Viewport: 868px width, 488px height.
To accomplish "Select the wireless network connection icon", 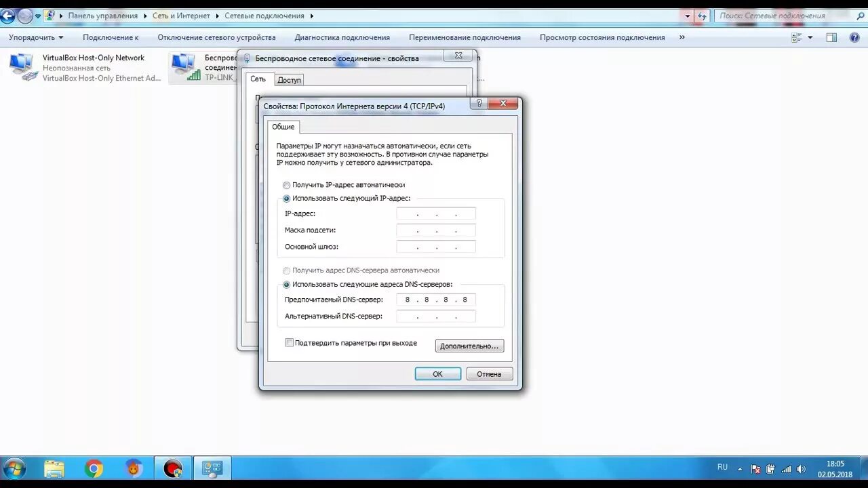I will click(186, 68).
